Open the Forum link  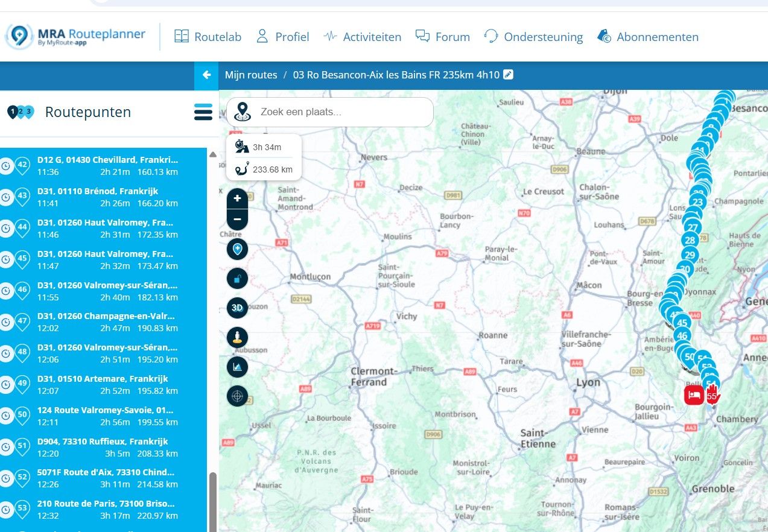pos(443,37)
